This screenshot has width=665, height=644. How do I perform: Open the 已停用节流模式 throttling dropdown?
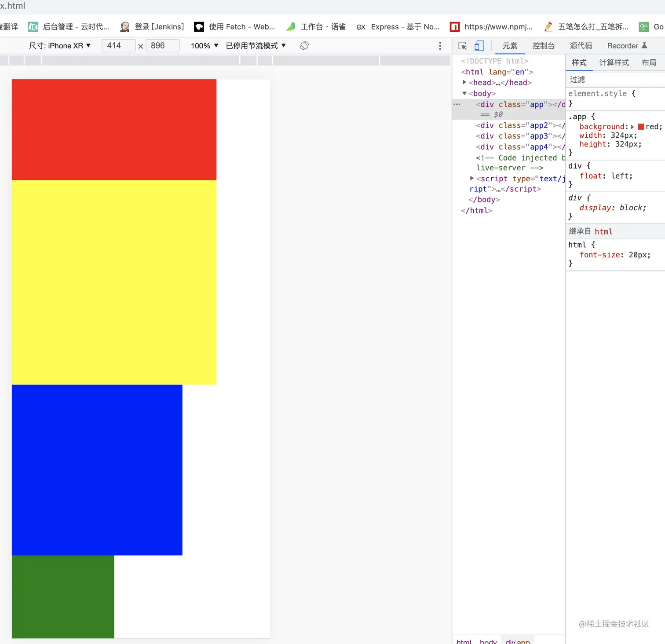[x=256, y=46]
